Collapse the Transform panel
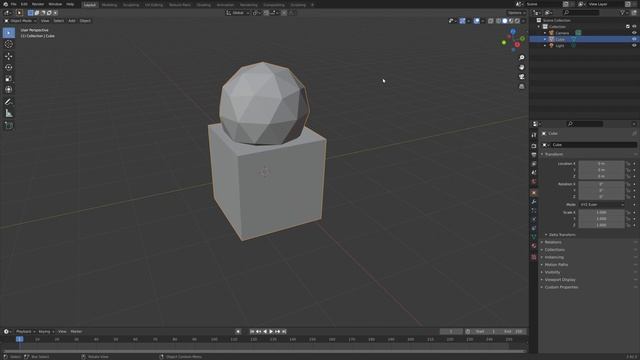640x360 pixels. [x=553, y=154]
